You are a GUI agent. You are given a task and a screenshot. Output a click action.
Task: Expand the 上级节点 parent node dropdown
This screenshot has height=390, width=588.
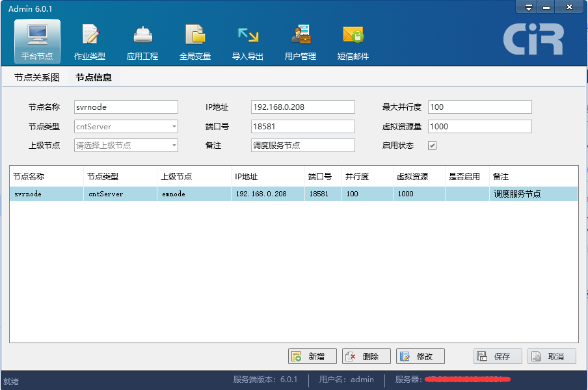[x=174, y=146]
